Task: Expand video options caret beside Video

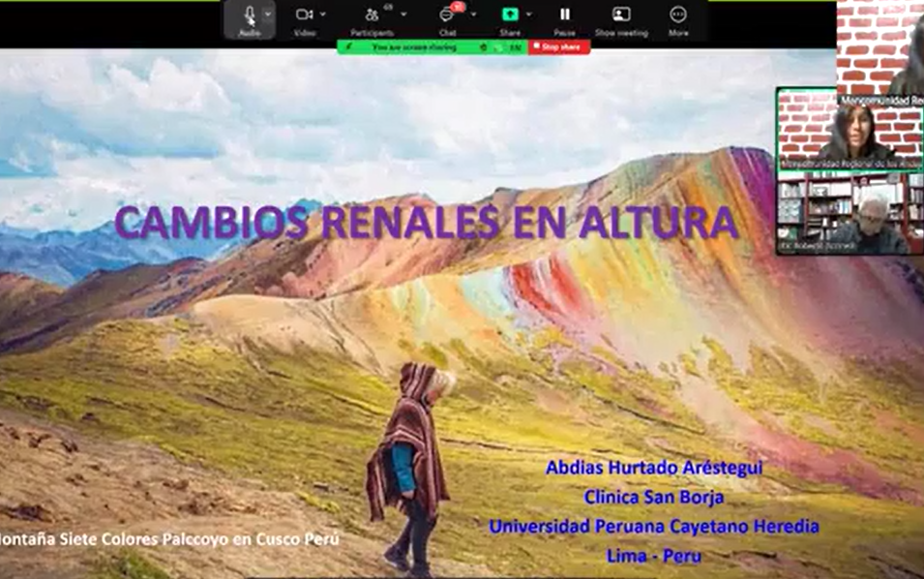Action: click(323, 15)
